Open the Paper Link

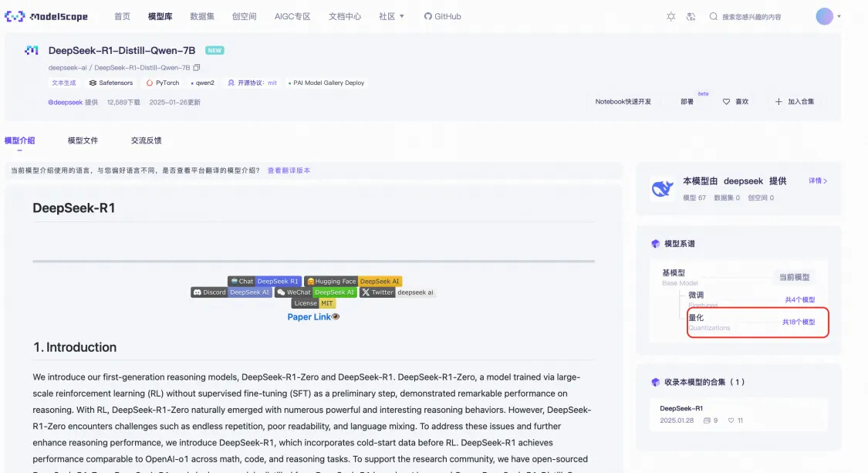(x=313, y=317)
